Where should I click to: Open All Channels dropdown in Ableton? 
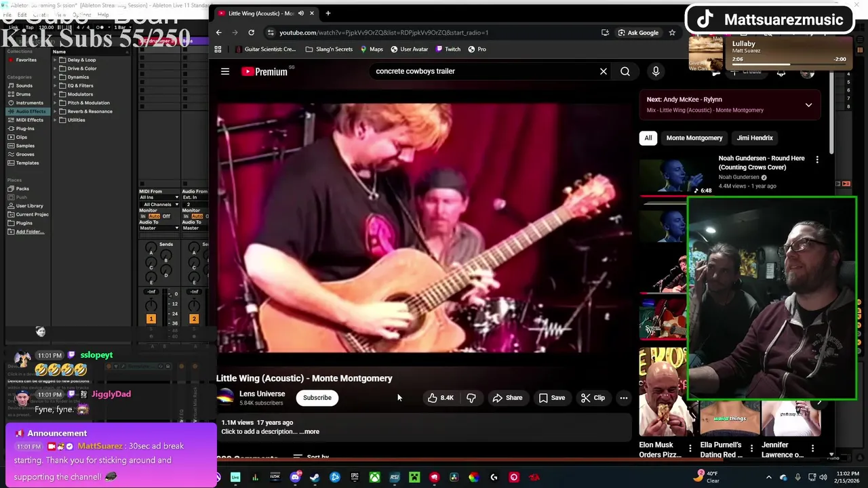coord(159,204)
